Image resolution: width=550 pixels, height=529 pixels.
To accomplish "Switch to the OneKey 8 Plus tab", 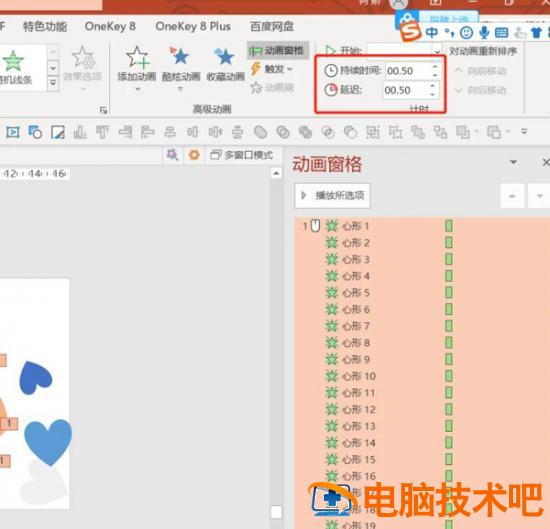I will tap(193, 26).
